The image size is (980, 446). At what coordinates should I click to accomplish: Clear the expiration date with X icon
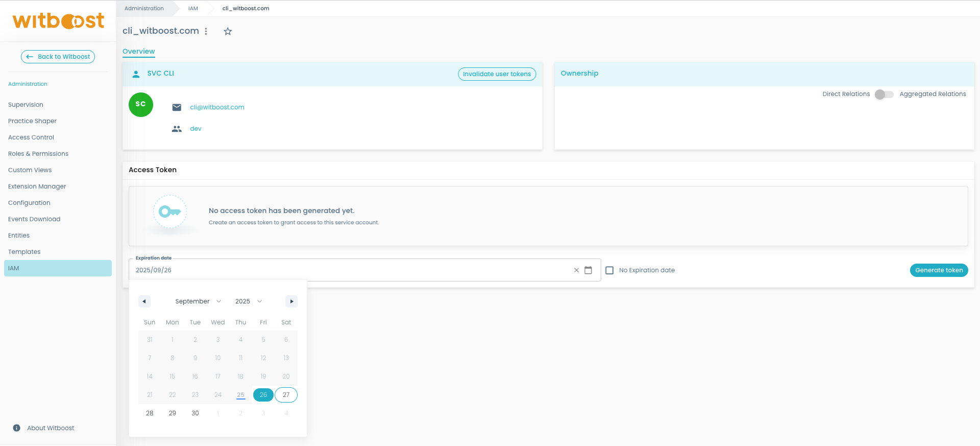[x=576, y=270]
